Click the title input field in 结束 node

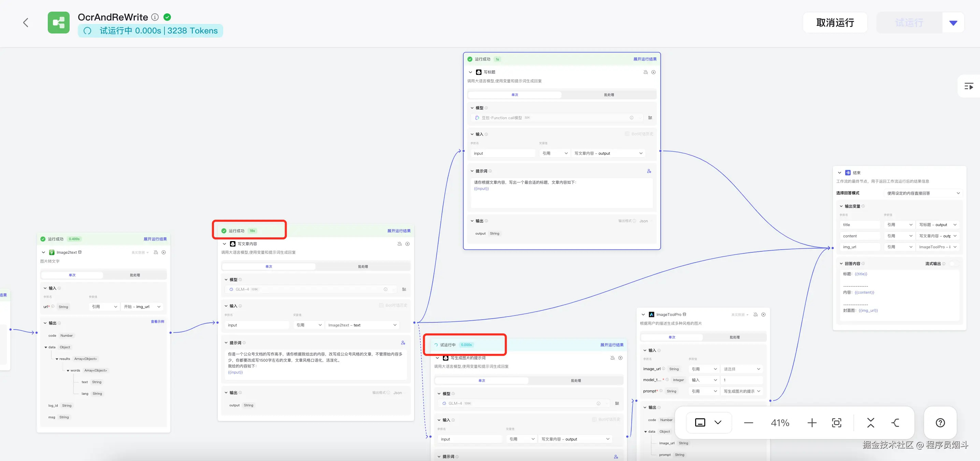coord(860,225)
